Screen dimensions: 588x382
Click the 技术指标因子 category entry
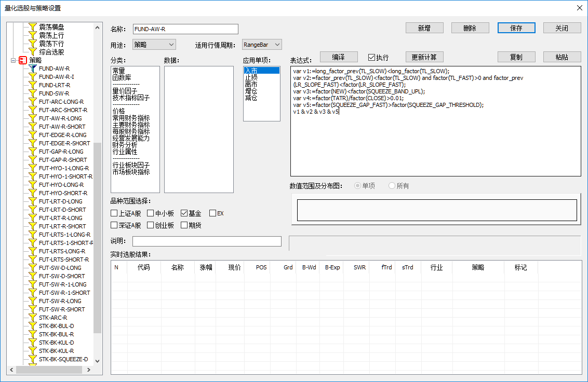click(131, 98)
